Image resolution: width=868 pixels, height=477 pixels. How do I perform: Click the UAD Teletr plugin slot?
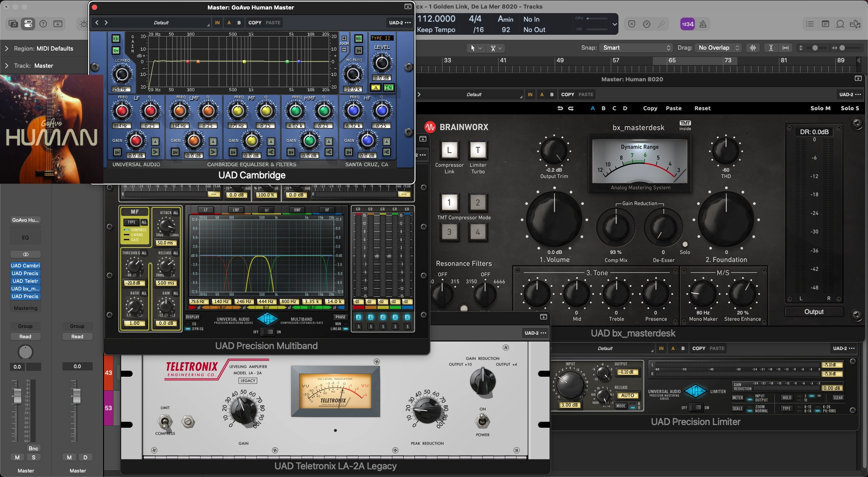25,281
